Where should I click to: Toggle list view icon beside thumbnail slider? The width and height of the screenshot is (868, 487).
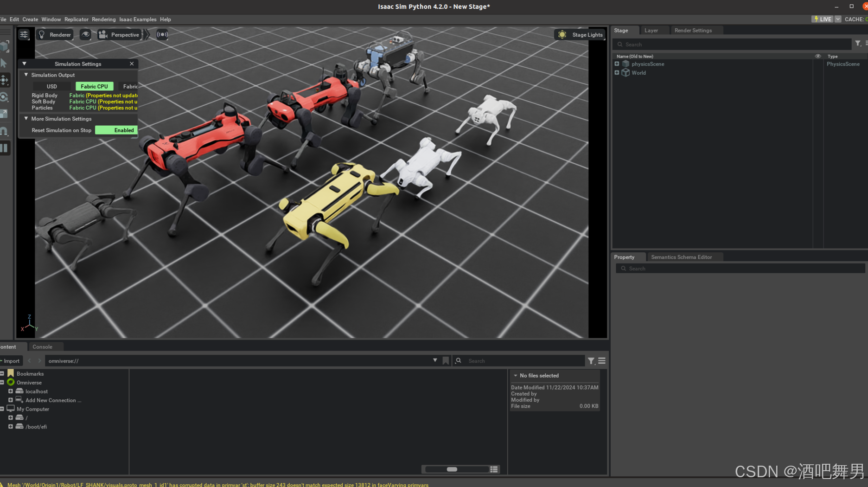click(494, 469)
